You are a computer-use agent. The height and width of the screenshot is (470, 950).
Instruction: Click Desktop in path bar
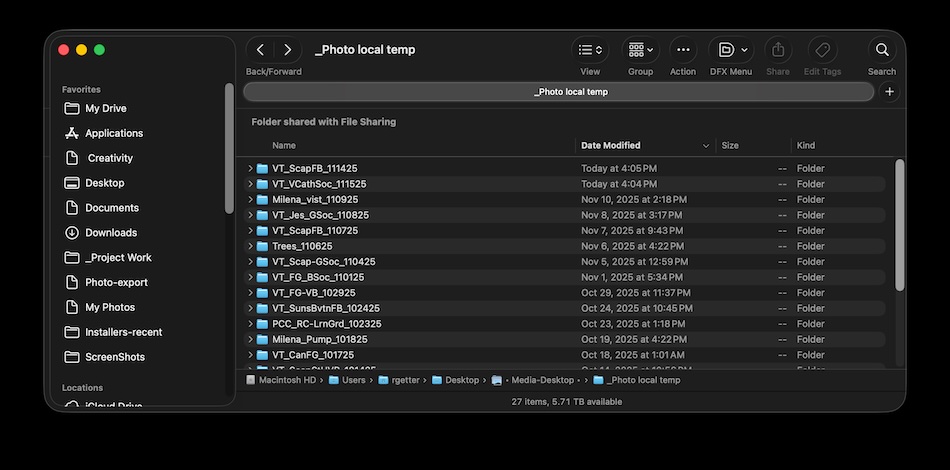(x=455, y=380)
